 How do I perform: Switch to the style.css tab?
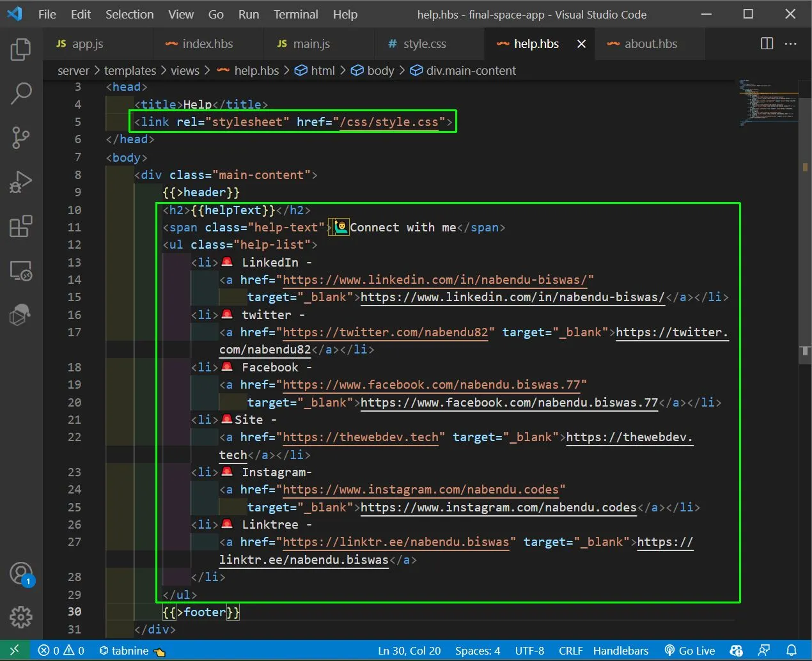[x=424, y=43]
